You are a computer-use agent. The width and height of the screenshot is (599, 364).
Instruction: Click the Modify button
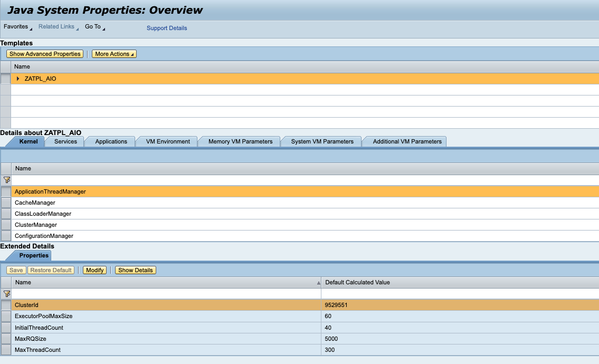(x=94, y=270)
